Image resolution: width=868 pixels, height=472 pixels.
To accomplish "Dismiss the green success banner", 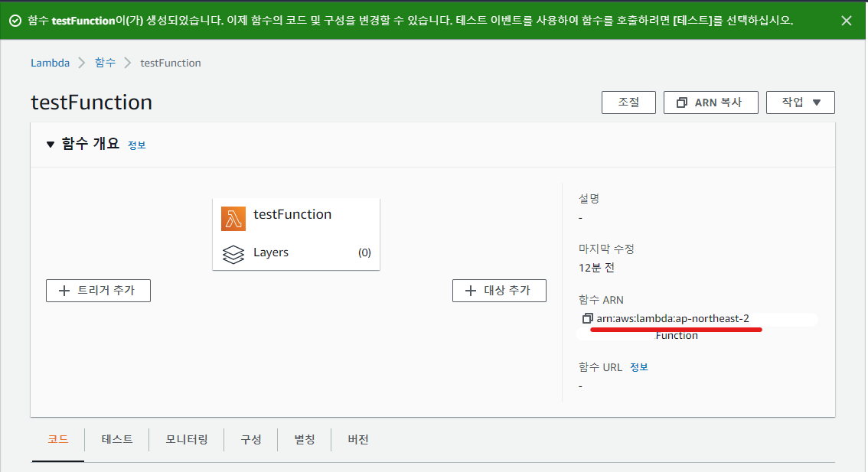I will pyautogui.click(x=847, y=21).
